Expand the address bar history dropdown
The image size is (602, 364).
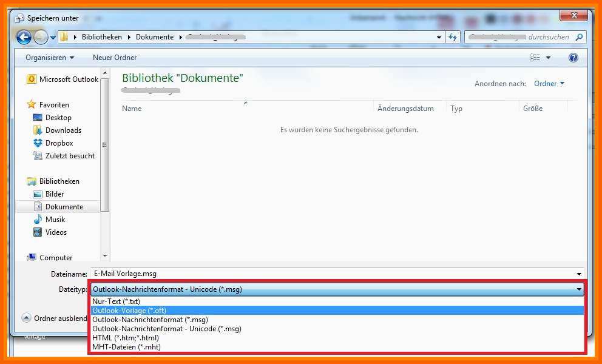click(x=439, y=37)
